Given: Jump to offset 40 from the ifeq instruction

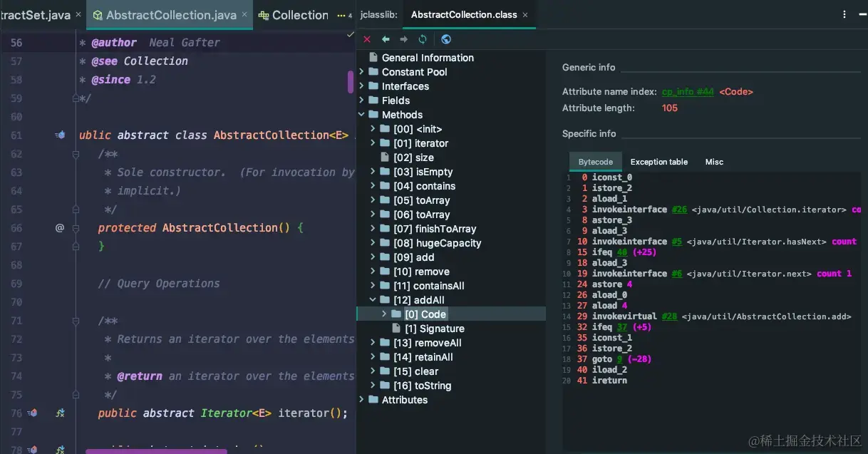Looking at the screenshot, I should point(622,252).
